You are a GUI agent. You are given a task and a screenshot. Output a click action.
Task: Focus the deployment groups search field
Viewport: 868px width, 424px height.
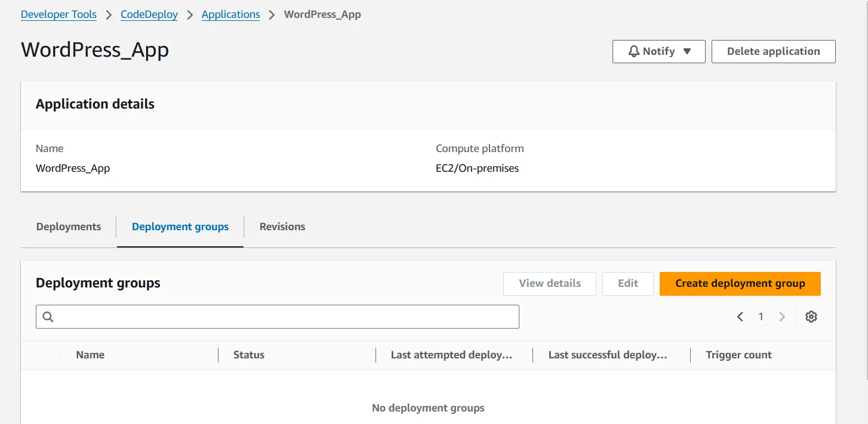[x=278, y=317]
